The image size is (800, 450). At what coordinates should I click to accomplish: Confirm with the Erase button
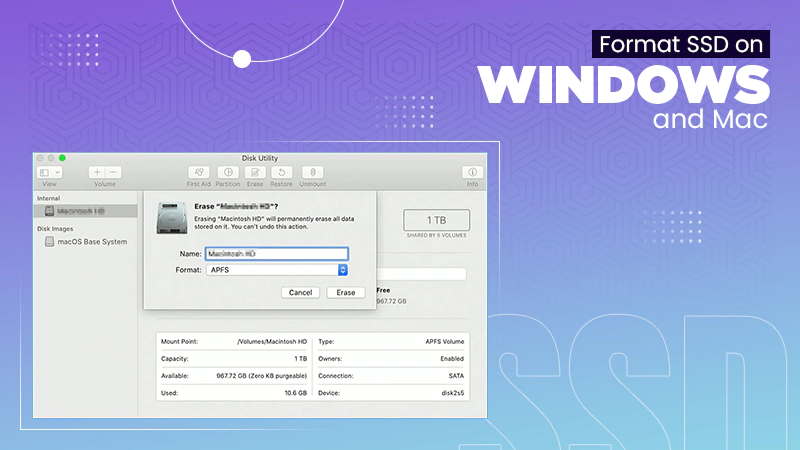tap(345, 292)
